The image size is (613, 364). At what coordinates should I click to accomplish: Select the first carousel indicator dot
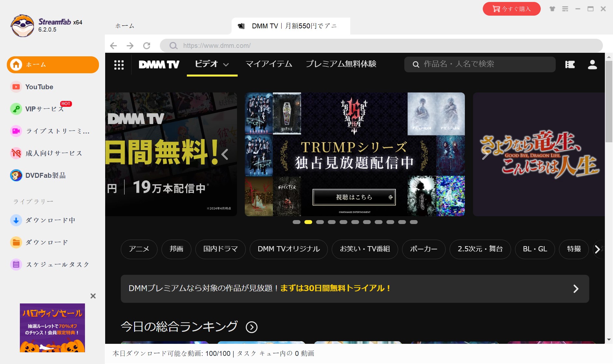coord(297,222)
